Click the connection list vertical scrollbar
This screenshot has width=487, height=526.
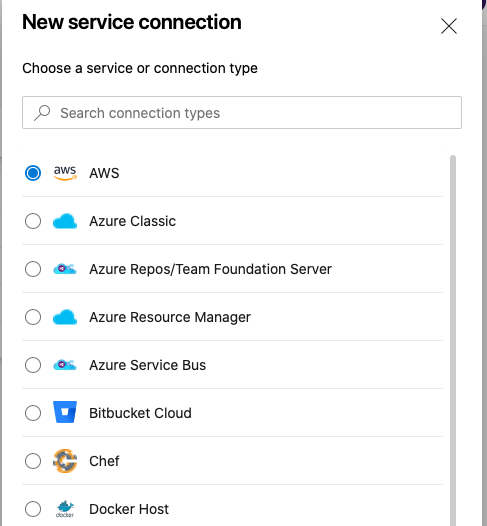coord(453,340)
